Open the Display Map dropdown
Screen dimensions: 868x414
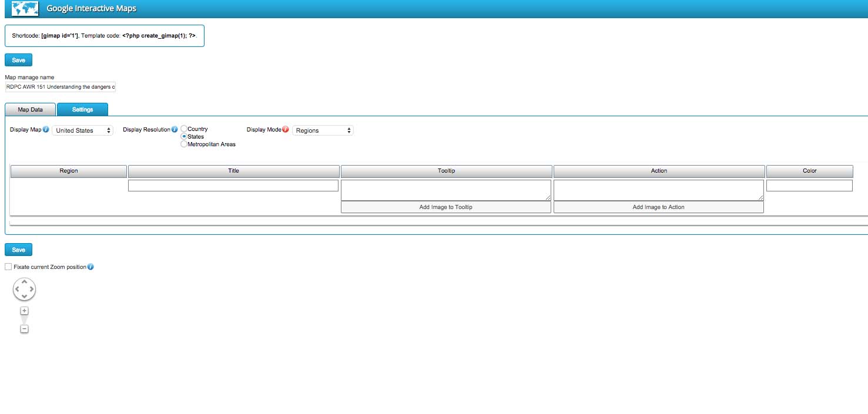(83, 130)
